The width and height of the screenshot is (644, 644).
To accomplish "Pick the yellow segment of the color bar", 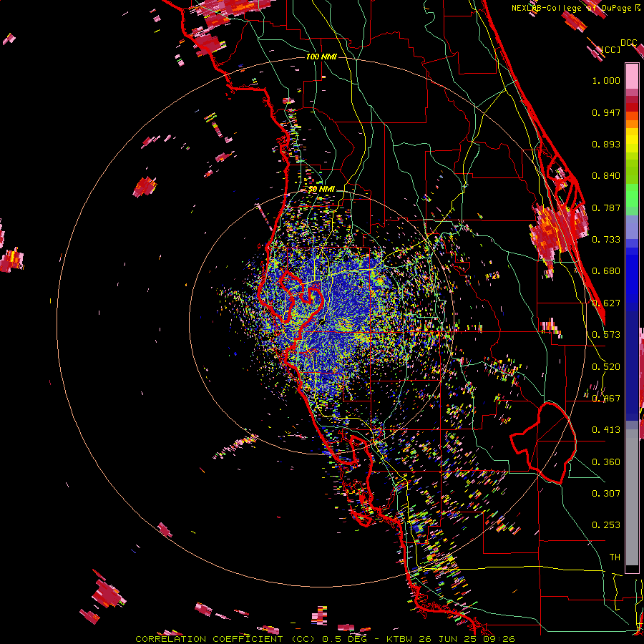I will (632, 141).
